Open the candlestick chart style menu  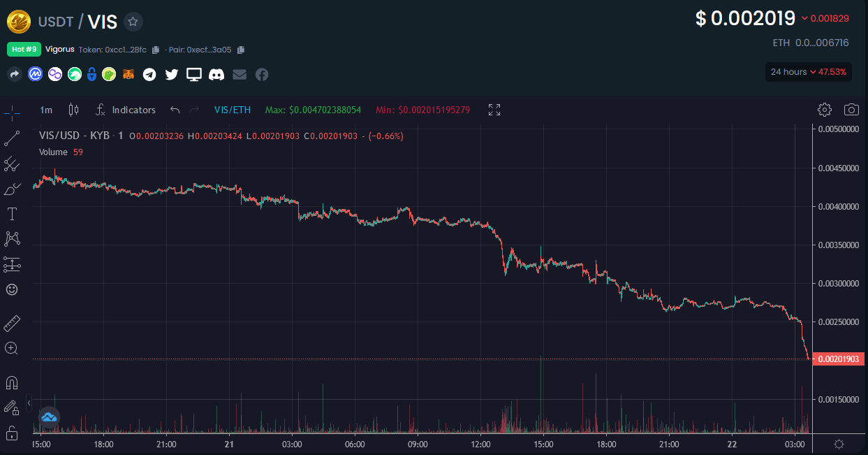pos(73,110)
